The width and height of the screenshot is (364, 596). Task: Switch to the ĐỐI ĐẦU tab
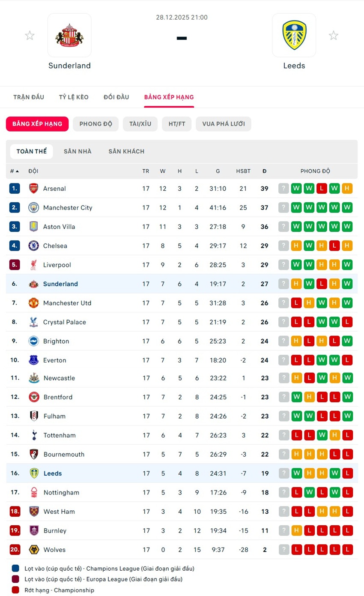[116, 97]
